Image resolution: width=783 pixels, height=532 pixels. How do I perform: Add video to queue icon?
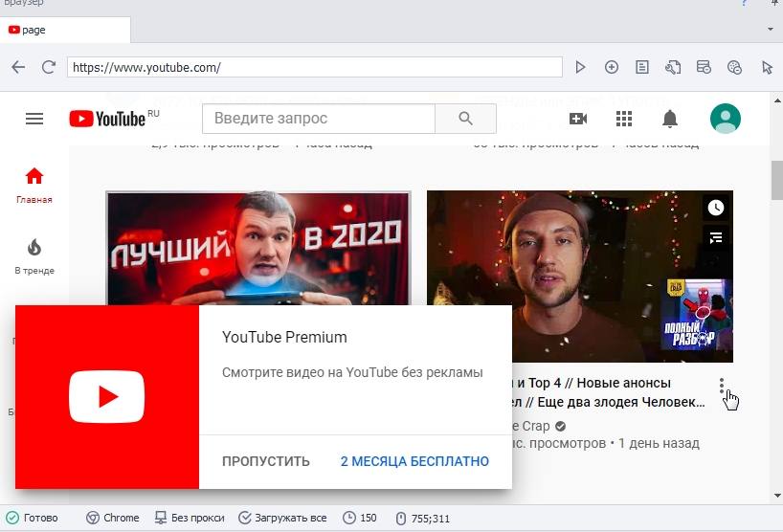click(x=716, y=237)
